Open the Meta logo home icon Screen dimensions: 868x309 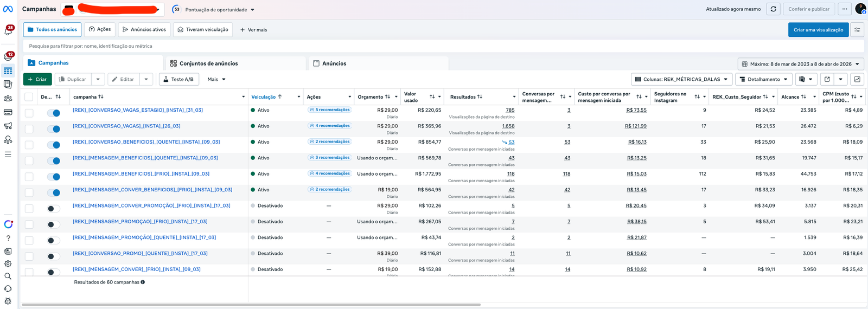click(8, 9)
